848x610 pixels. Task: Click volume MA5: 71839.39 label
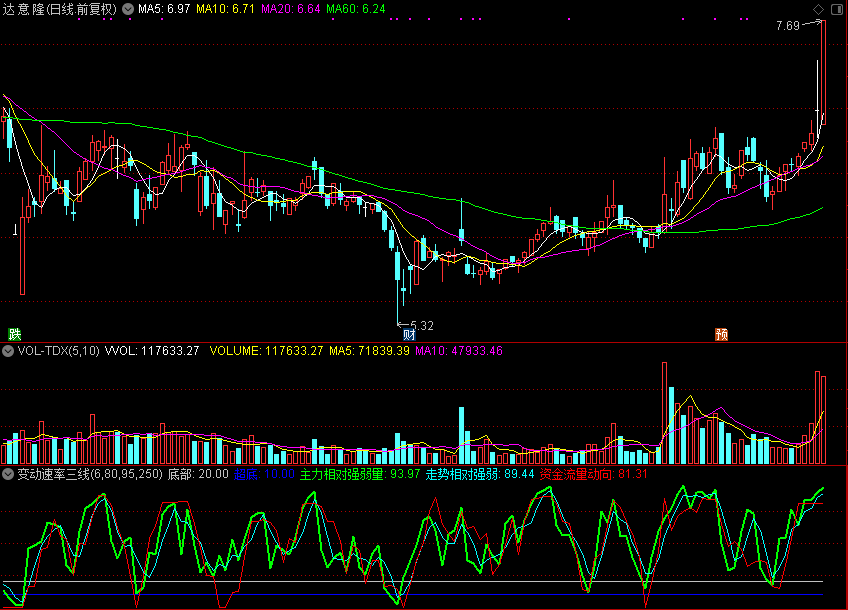(369, 351)
